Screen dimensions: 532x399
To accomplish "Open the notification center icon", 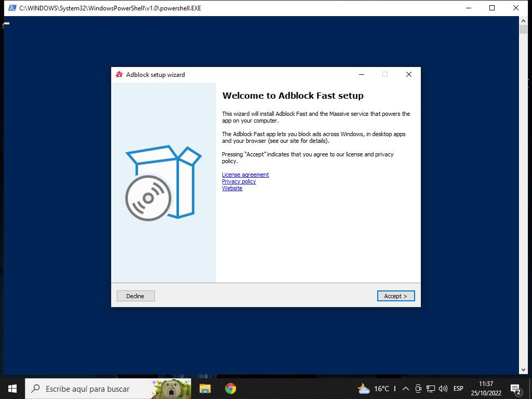I will [516, 389].
